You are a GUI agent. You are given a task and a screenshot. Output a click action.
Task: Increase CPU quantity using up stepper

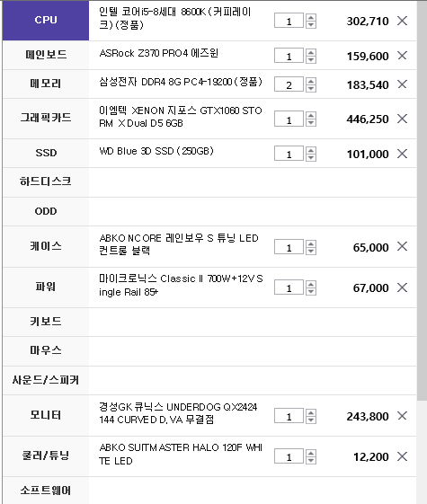tap(311, 17)
